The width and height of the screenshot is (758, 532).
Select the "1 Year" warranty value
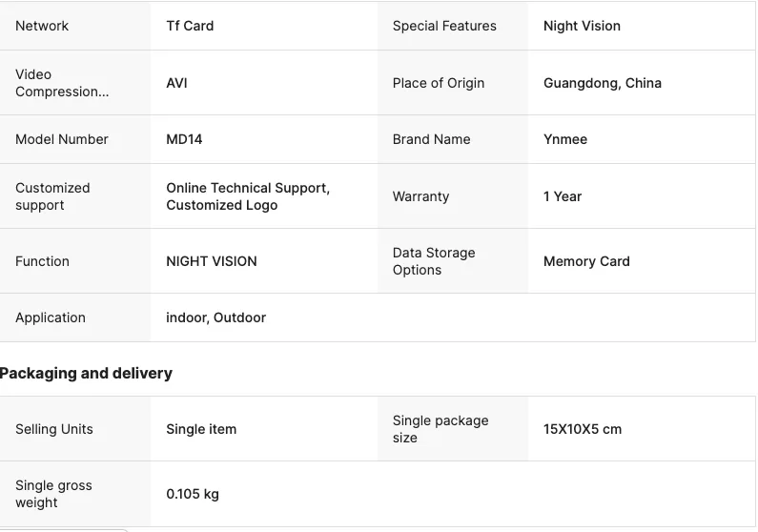(x=563, y=196)
